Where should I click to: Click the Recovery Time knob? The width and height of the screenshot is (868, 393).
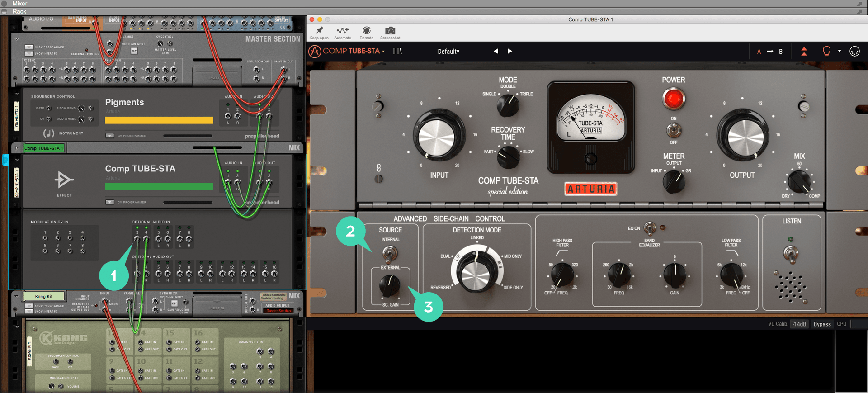point(508,157)
